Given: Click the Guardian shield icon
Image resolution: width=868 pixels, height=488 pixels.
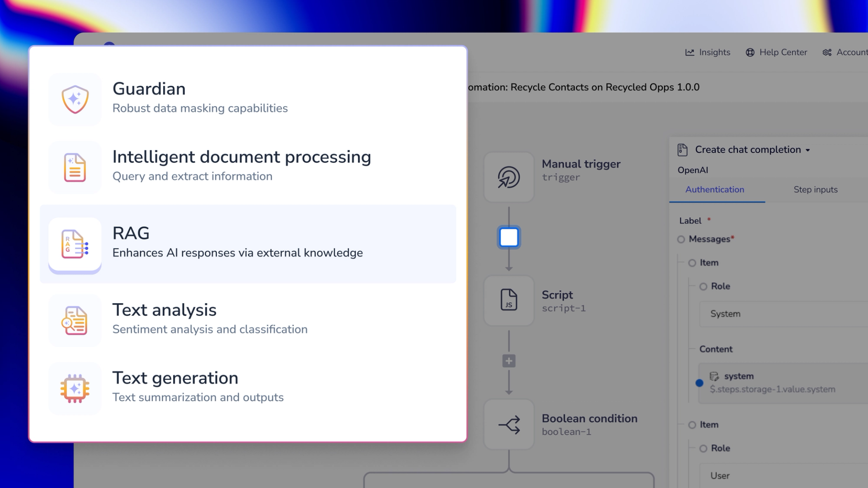Looking at the screenshot, I should pyautogui.click(x=75, y=99).
